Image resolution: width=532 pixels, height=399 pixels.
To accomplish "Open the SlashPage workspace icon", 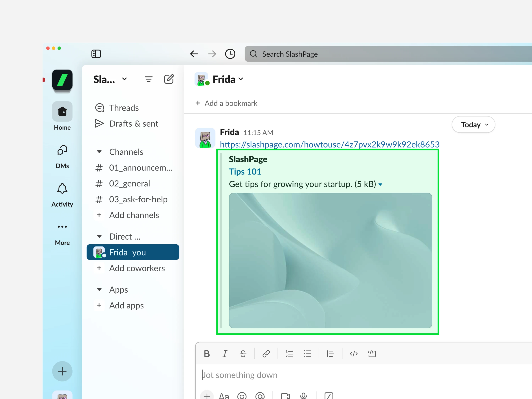I will (x=62, y=80).
